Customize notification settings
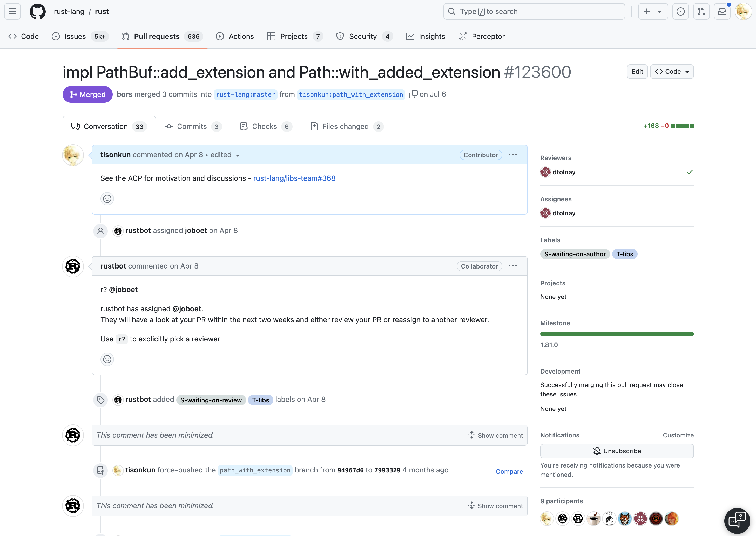 point(678,435)
